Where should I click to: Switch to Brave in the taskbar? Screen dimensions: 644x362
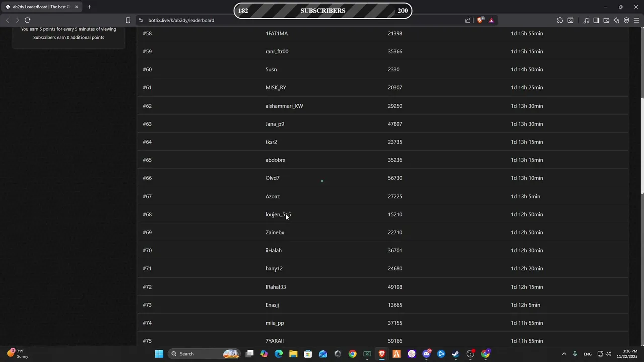coord(382,354)
